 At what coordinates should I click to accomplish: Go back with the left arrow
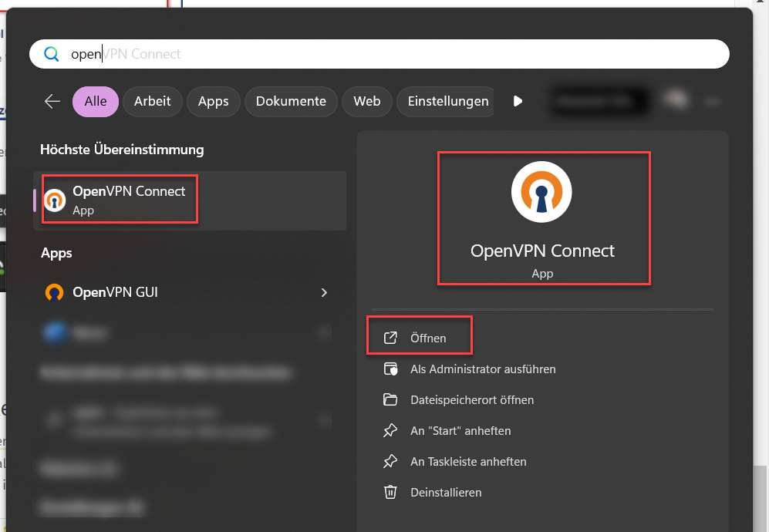[x=52, y=102]
